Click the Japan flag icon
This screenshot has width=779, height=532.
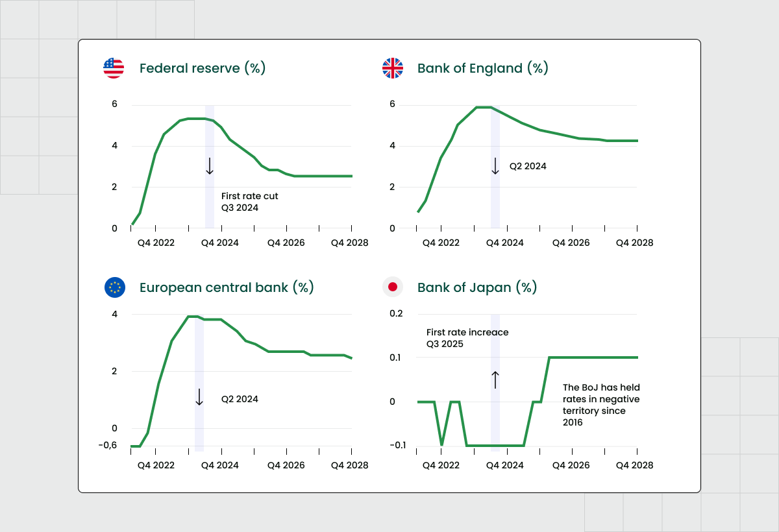(x=392, y=287)
